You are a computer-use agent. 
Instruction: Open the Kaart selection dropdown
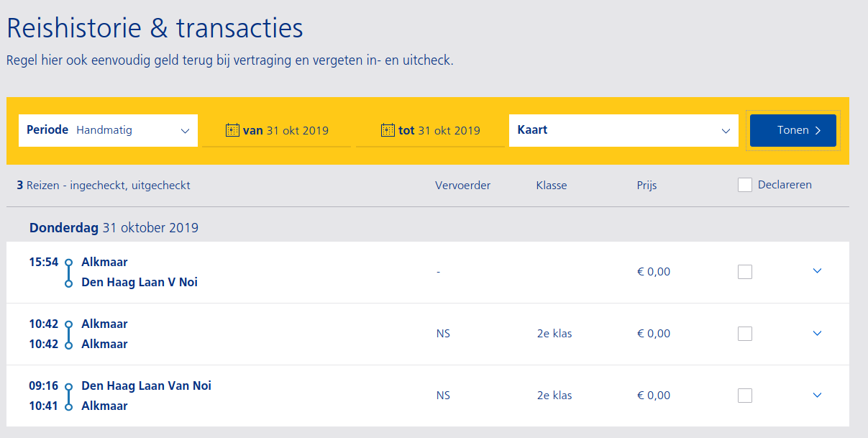623,130
